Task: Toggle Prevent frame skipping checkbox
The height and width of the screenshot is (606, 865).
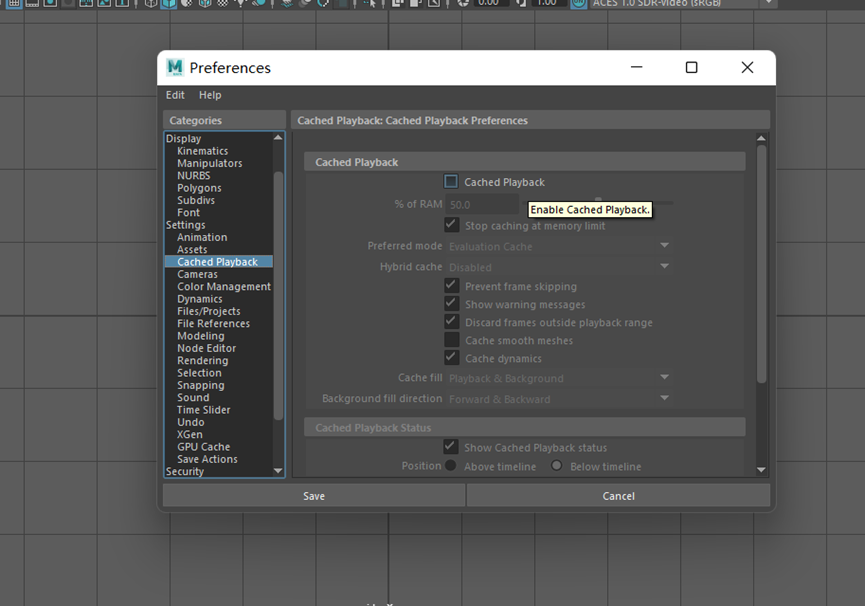Action: pos(451,286)
